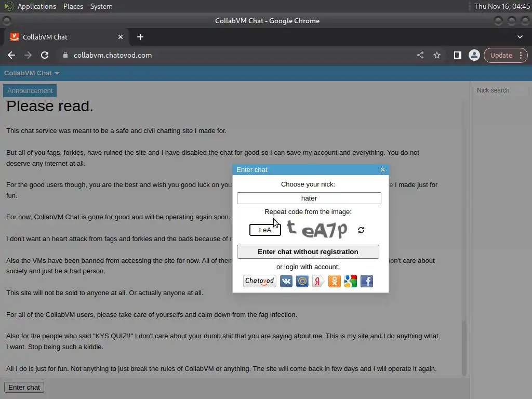
Task: Open the side panel icon
Action: tap(457, 55)
